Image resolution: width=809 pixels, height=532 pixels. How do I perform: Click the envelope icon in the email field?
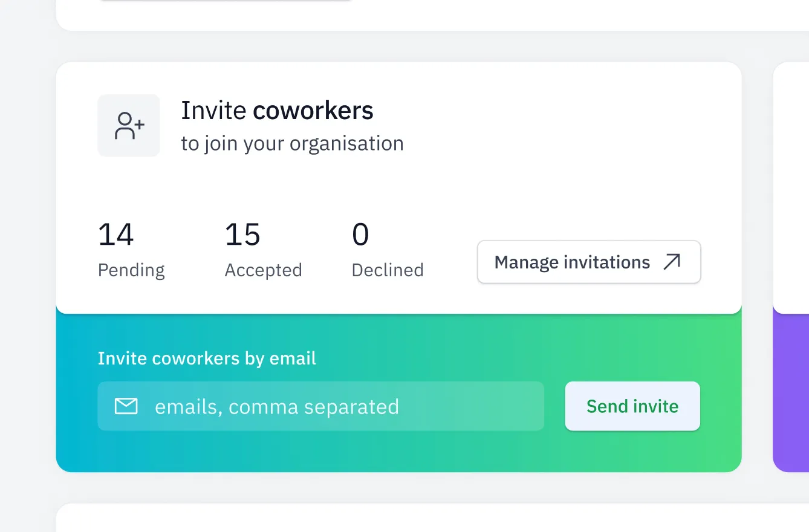point(126,406)
